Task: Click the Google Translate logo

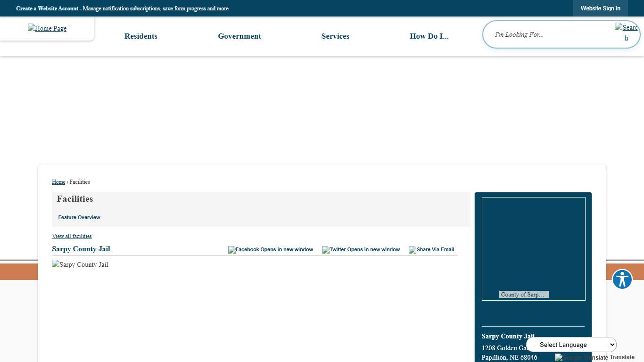Action: (581, 357)
